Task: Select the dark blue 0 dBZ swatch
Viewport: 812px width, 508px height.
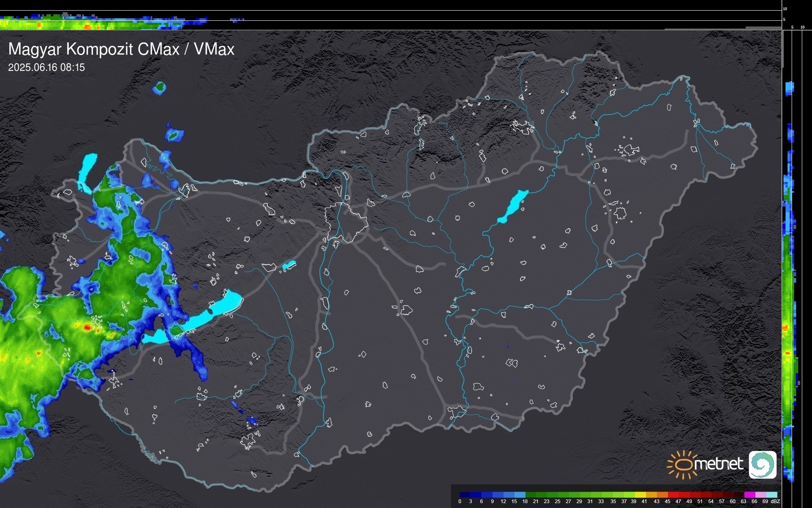Action: point(465,495)
